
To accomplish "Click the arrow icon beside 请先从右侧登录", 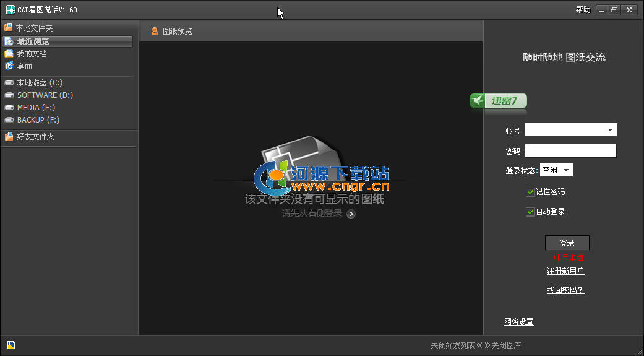I will click(351, 214).
